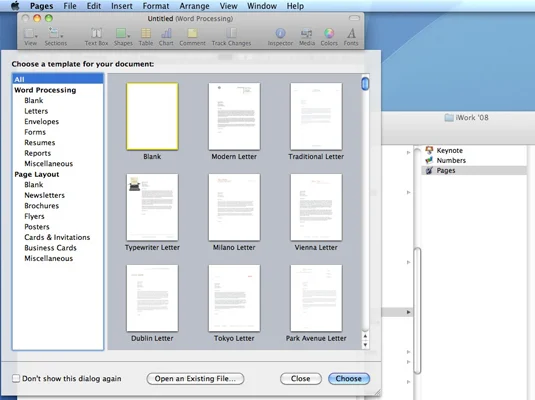This screenshot has width=535, height=400.
Task: Insert a Text Box from the toolbar
Action: coord(96,33)
